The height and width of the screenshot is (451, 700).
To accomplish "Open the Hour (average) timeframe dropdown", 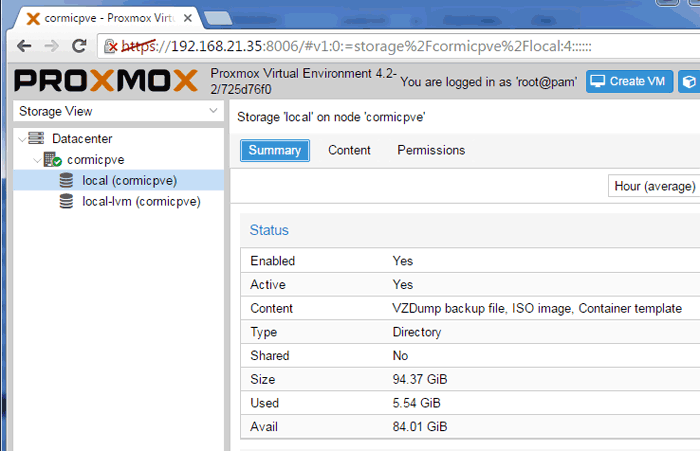I will tap(654, 186).
